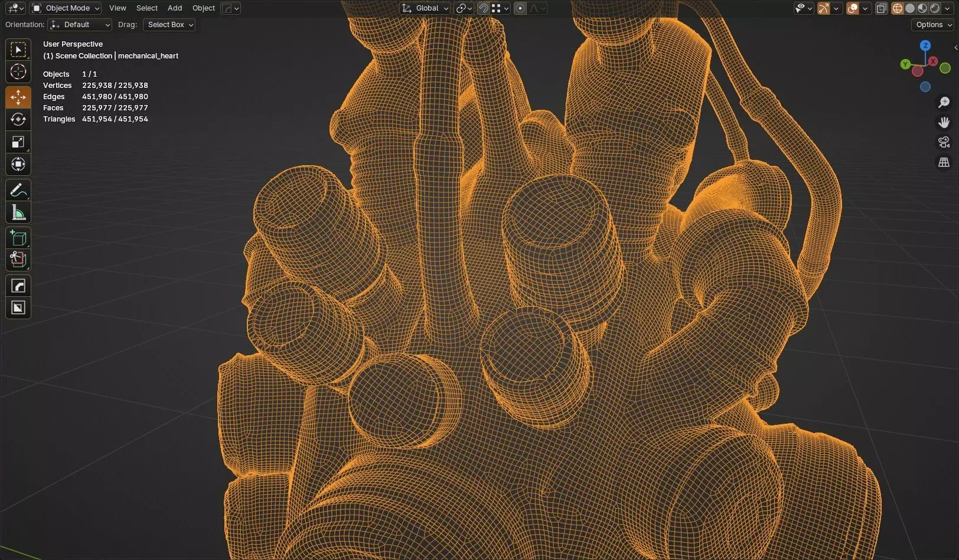Click the unlabeled red negative X gizmo circle

point(917,71)
